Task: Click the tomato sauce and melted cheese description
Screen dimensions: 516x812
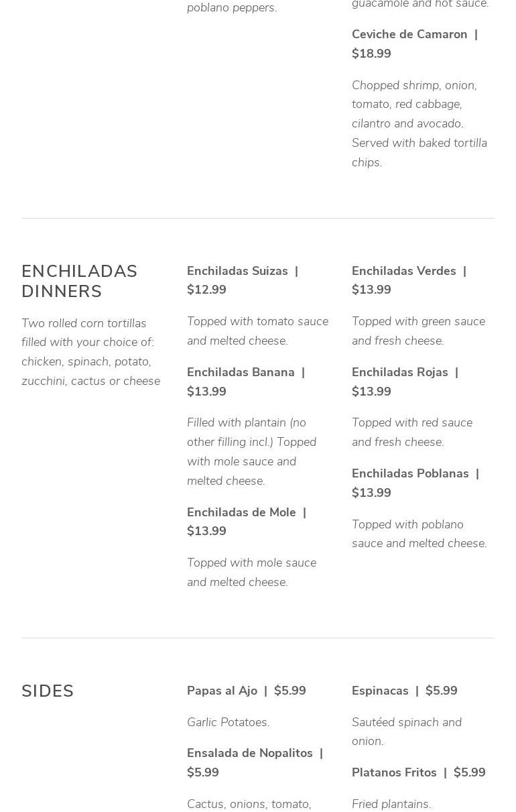Action: (257, 331)
